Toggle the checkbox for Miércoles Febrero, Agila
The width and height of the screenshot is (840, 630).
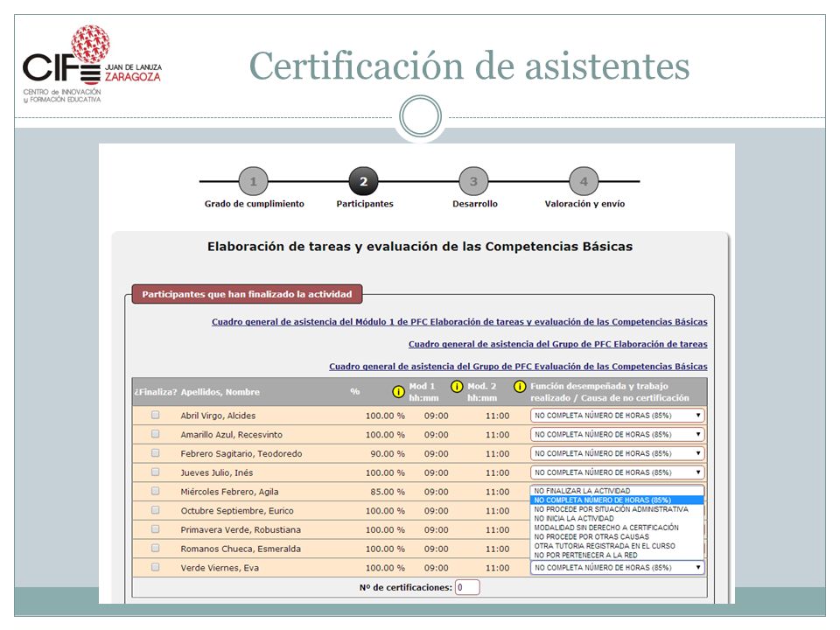click(156, 491)
